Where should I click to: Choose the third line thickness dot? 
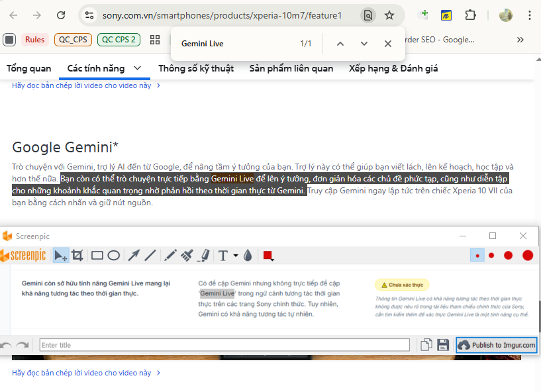[x=509, y=256]
